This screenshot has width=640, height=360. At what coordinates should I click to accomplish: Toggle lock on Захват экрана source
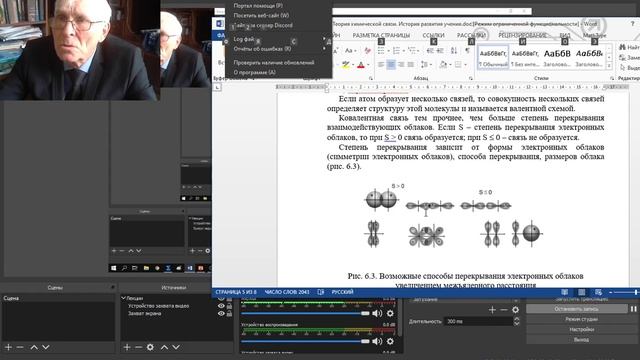pos(229,313)
